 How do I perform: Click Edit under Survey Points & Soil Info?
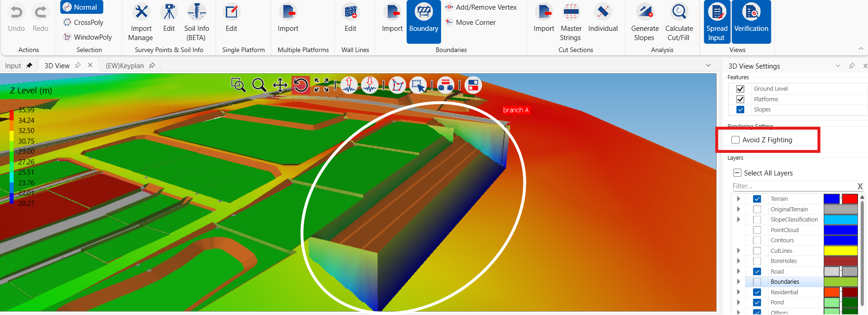coord(169,18)
